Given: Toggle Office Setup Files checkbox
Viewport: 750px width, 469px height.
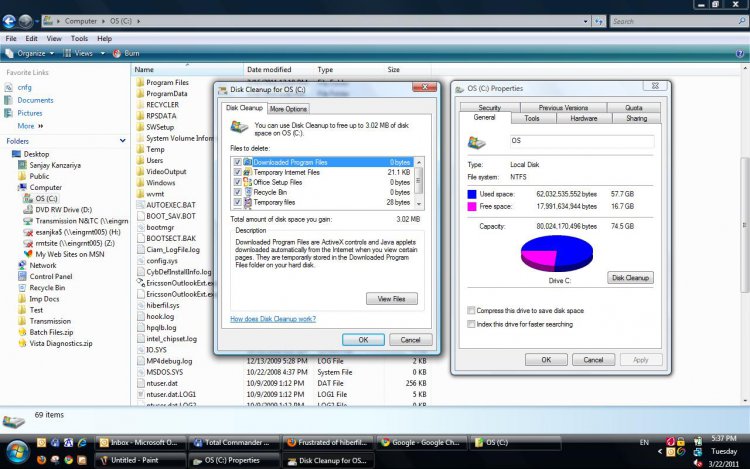Looking at the screenshot, I should tap(237, 182).
